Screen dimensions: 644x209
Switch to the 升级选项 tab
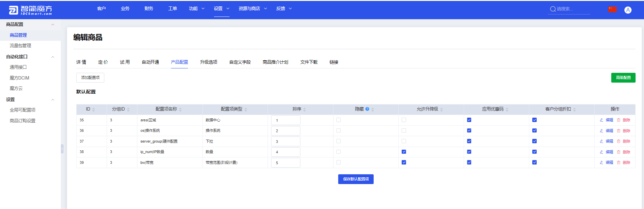point(209,62)
